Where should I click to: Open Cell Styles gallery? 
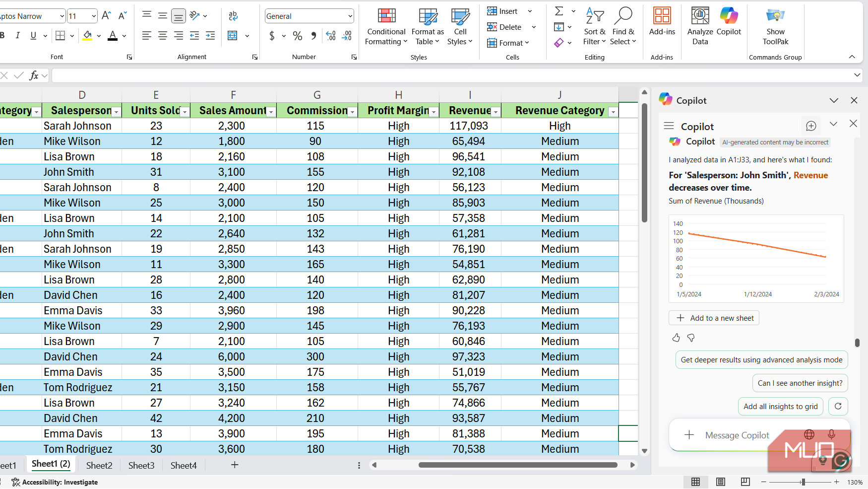[460, 27]
